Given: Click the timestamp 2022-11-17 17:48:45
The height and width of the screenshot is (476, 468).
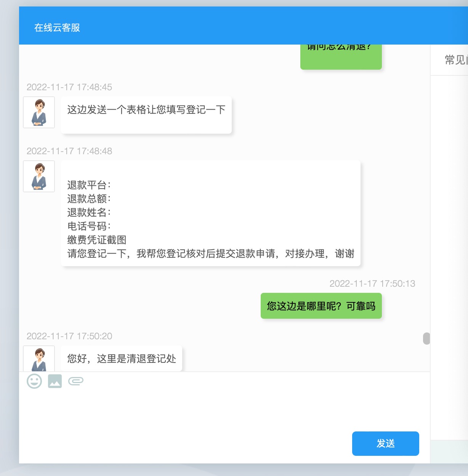Looking at the screenshot, I should pos(69,87).
